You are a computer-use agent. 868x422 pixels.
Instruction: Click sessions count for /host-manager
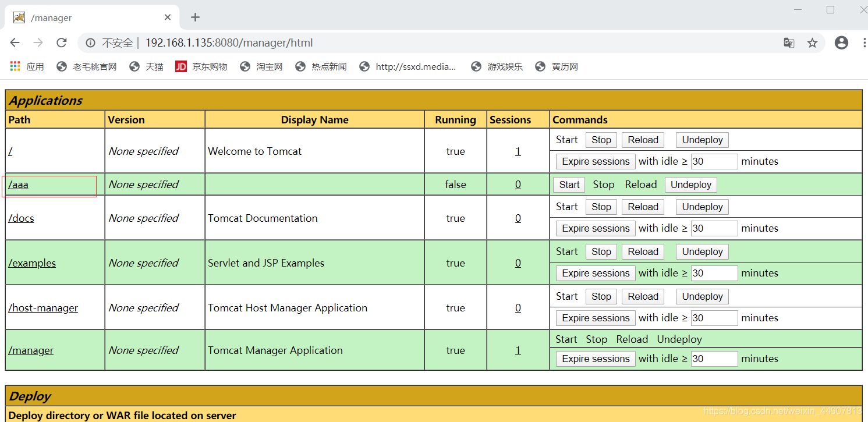pyautogui.click(x=518, y=308)
